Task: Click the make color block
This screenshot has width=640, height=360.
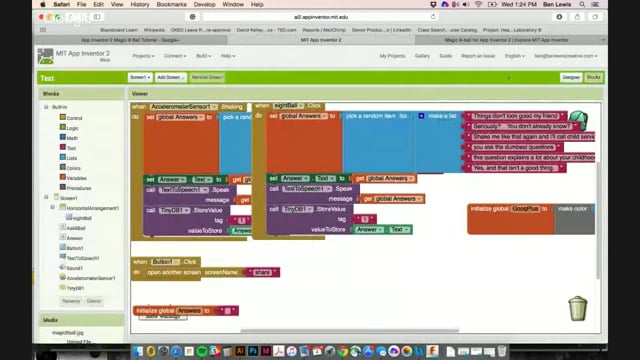Action: tap(574, 219)
